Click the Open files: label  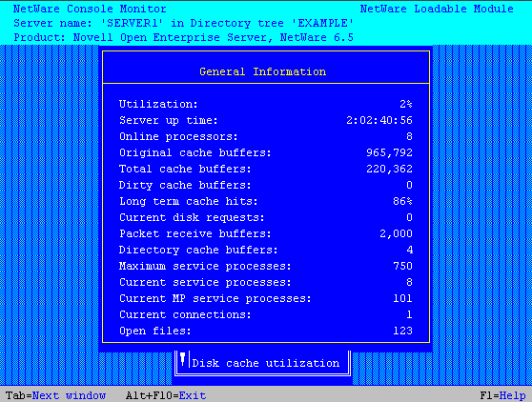[x=155, y=331]
